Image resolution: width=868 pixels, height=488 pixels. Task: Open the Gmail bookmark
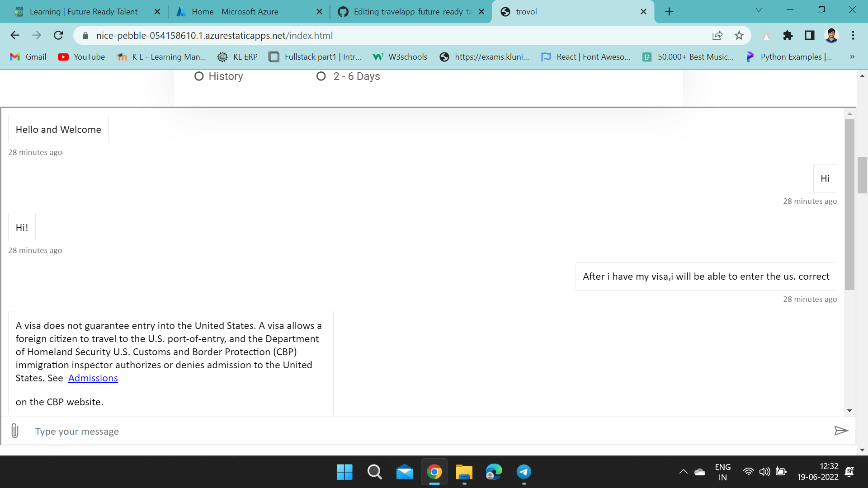[28, 57]
